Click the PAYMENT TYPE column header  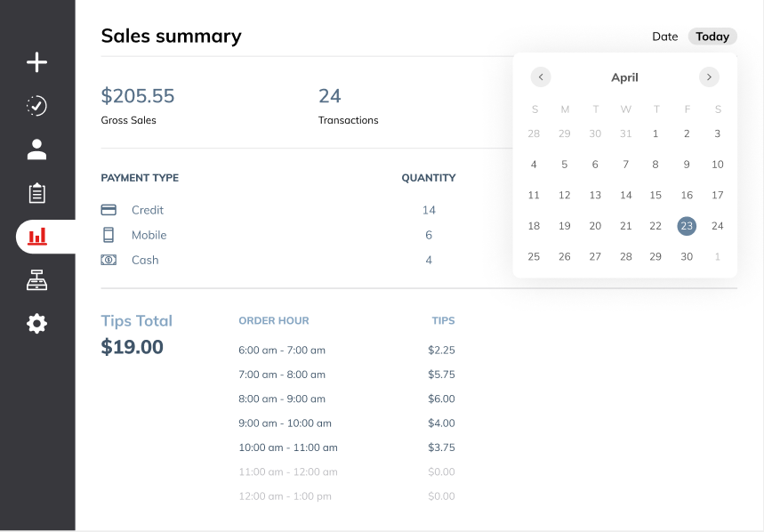(140, 178)
